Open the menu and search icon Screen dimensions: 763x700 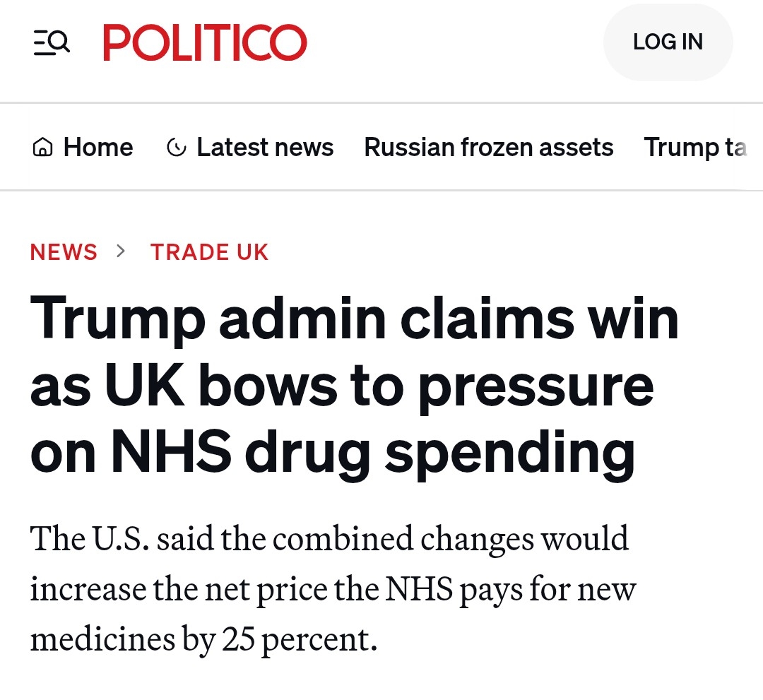pyautogui.click(x=52, y=43)
